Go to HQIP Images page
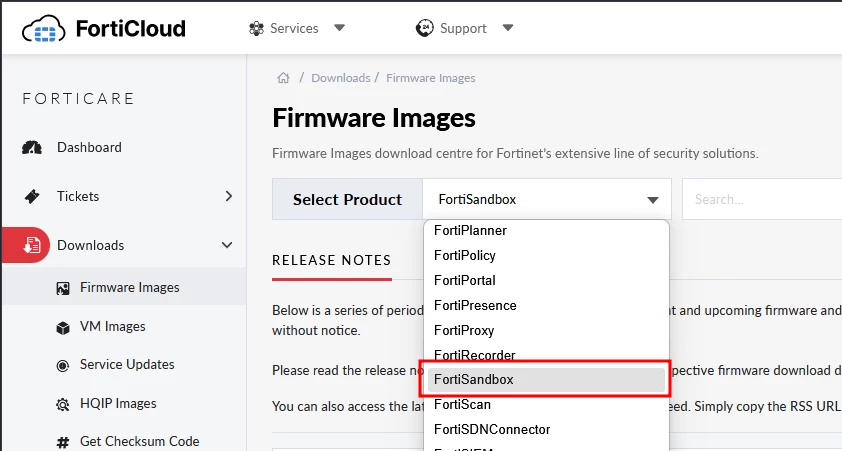This screenshot has height=451, width=842. click(x=118, y=404)
